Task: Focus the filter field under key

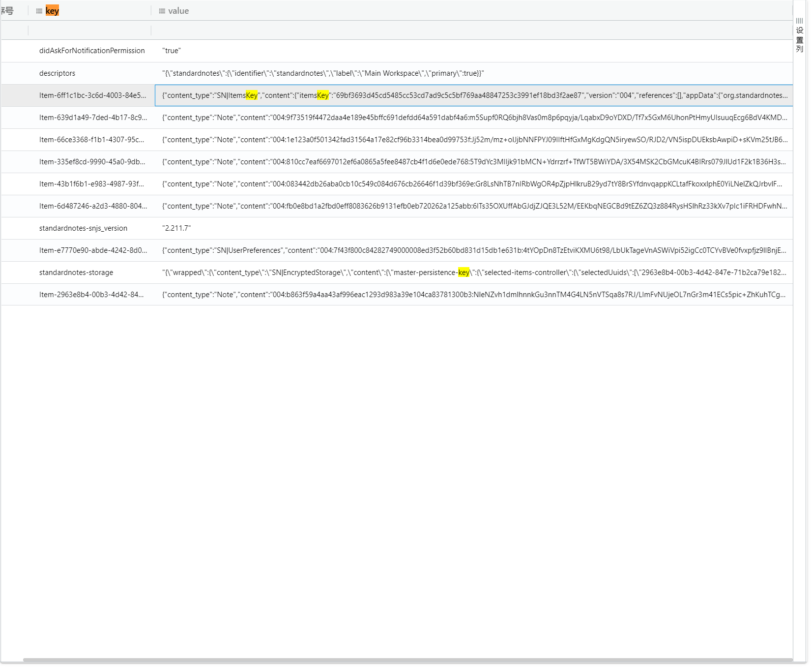Action: click(x=89, y=30)
